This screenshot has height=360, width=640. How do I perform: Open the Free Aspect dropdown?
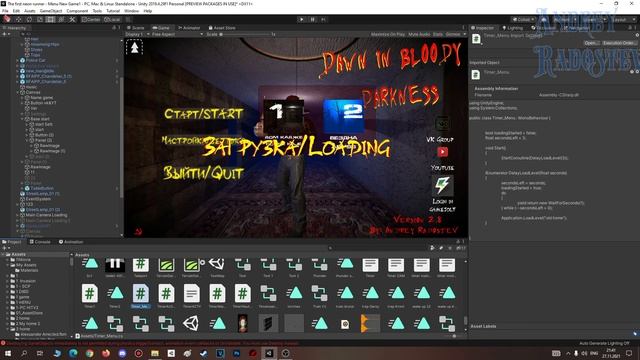click(x=178, y=34)
